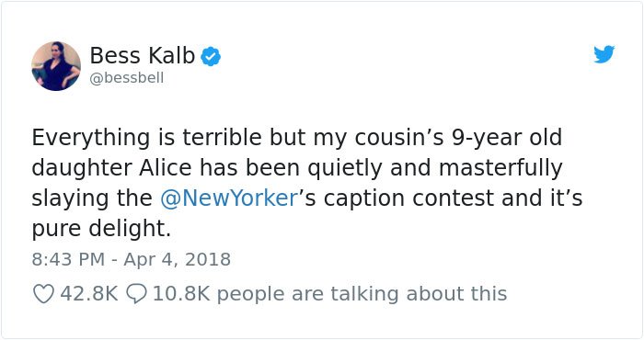Click the blue verified badge
The width and height of the screenshot is (644, 340).
coord(211,57)
